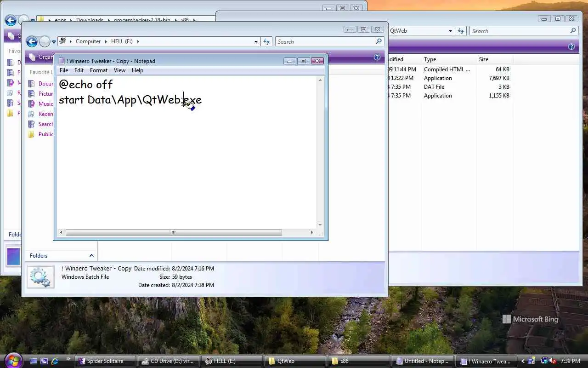Screen dimensions: 588x368
Task: Show hidden tray icons chevron
Action: tap(523, 361)
